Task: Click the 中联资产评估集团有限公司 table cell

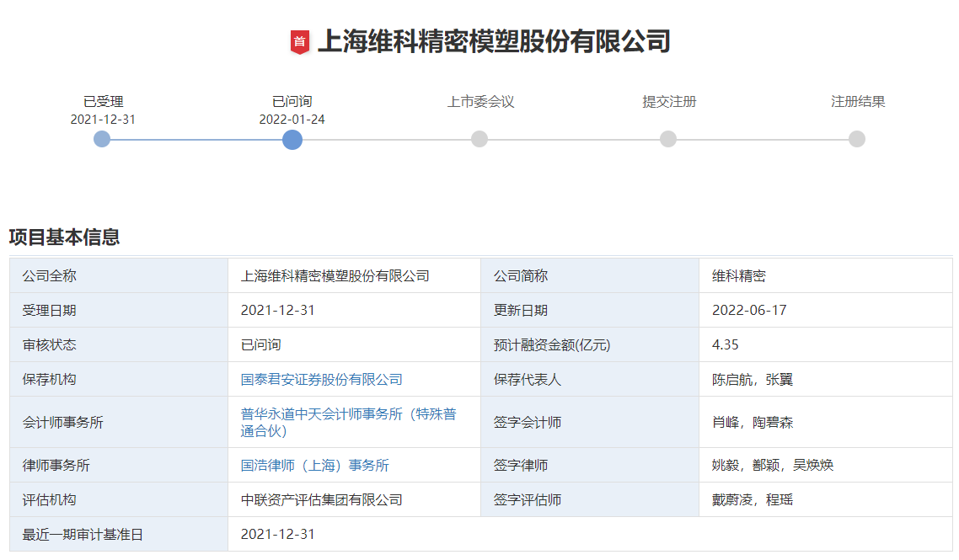Action: point(321,500)
